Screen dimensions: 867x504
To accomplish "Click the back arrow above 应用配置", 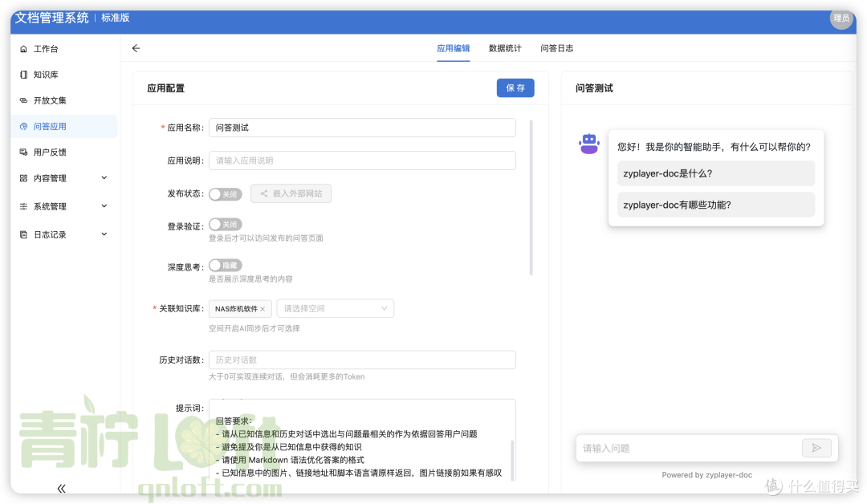I will (x=136, y=48).
